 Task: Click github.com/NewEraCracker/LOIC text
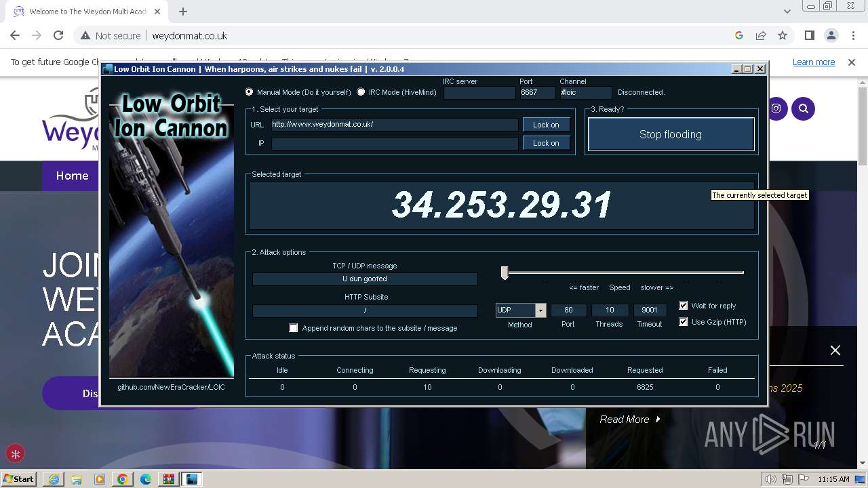(171, 387)
